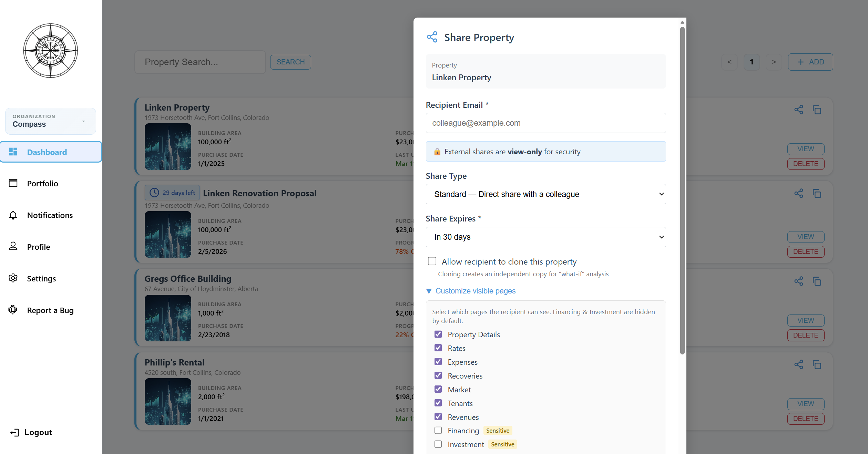Click the share icon on Phillip's Rental card
Screen dimensions: 868x454
(799, 364)
